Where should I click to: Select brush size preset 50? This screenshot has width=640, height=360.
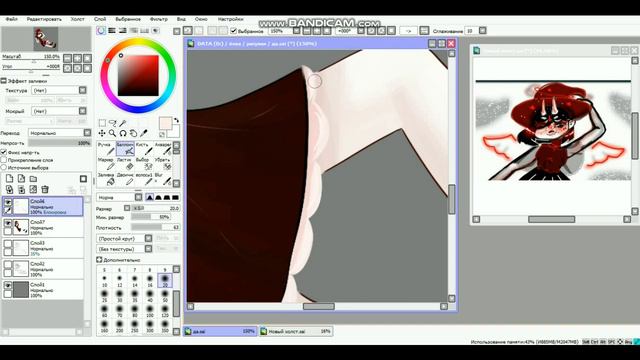pos(165,296)
